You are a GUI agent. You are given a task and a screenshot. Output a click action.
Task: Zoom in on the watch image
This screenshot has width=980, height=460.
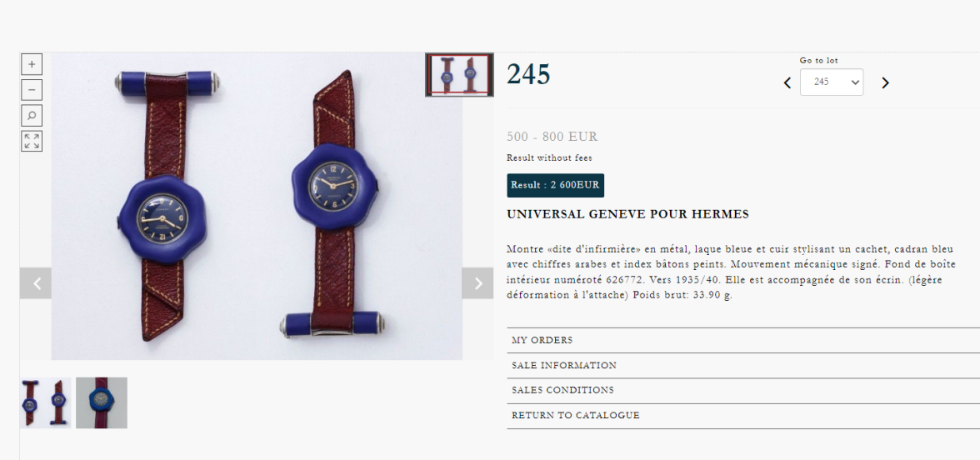pyautogui.click(x=32, y=63)
